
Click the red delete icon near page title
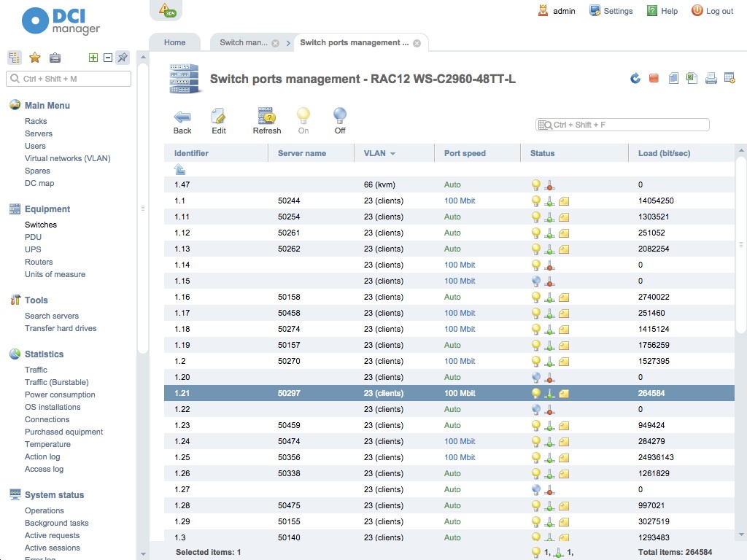654,77
